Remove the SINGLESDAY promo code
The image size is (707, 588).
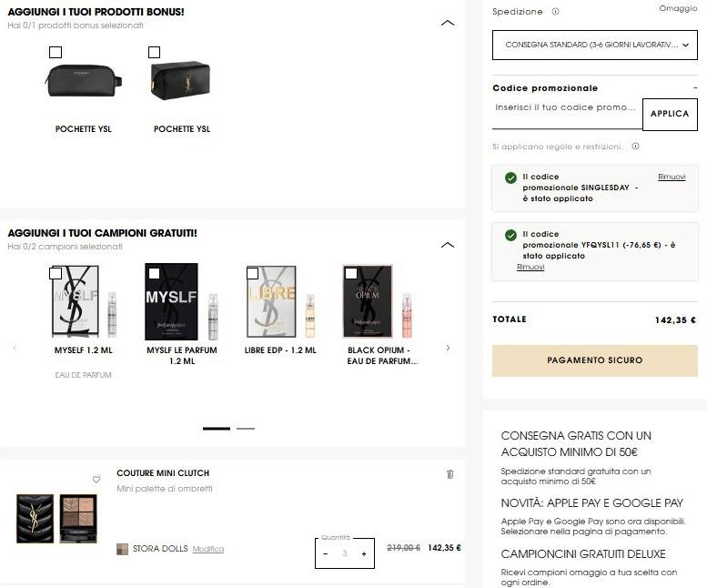[672, 177]
